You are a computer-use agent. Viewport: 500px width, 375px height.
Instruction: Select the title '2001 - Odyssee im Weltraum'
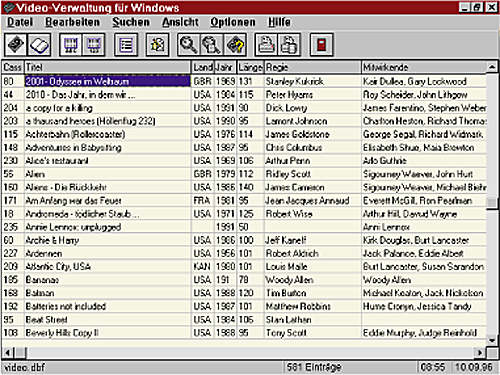107,81
